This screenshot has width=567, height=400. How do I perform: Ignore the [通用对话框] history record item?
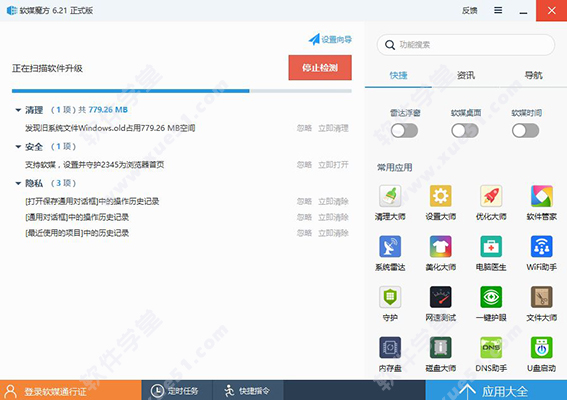coord(304,217)
